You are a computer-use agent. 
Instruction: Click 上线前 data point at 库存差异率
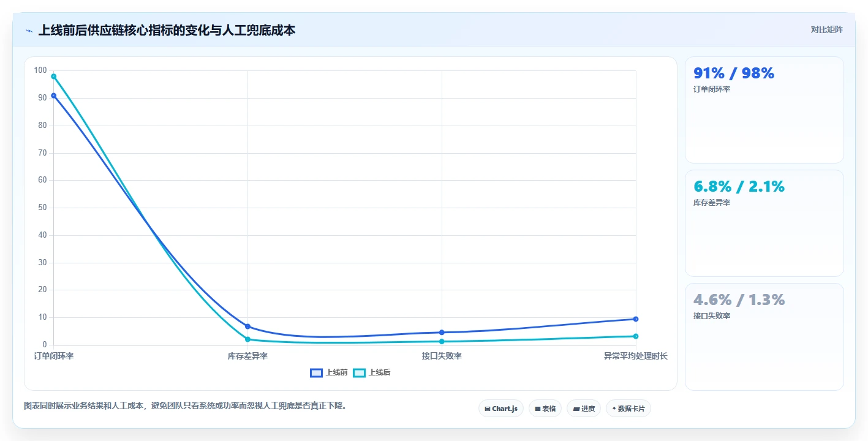[x=247, y=326]
